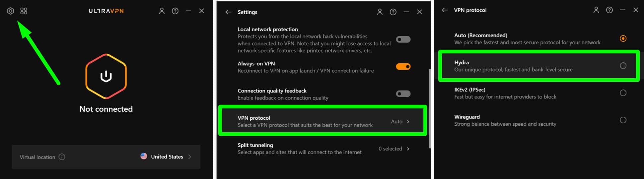The width and height of the screenshot is (644, 179).
Task: Open VPN protocol Auto submenu
Action: pyautogui.click(x=408, y=122)
